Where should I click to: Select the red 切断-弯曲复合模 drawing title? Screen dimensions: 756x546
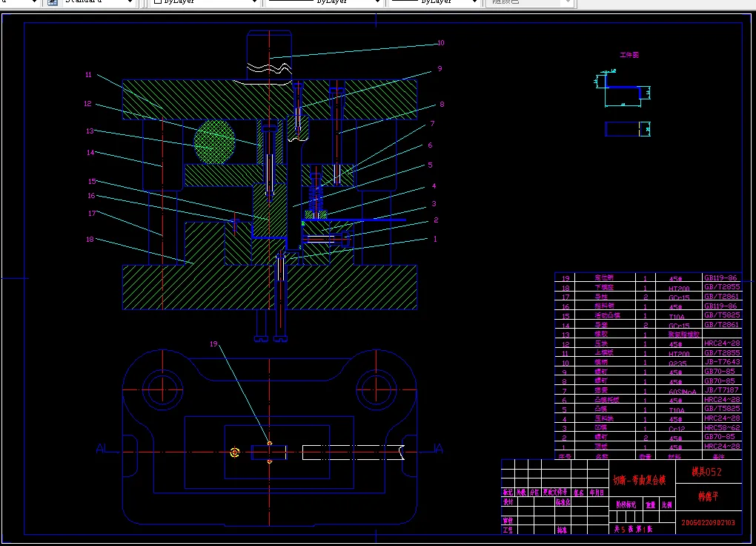(640, 480)
